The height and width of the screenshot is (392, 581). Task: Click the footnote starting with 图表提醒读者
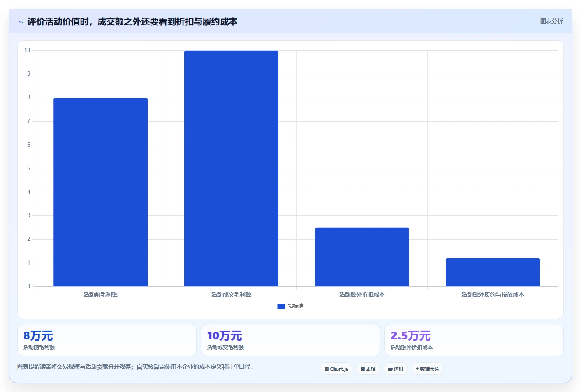[x=135, y=367]
